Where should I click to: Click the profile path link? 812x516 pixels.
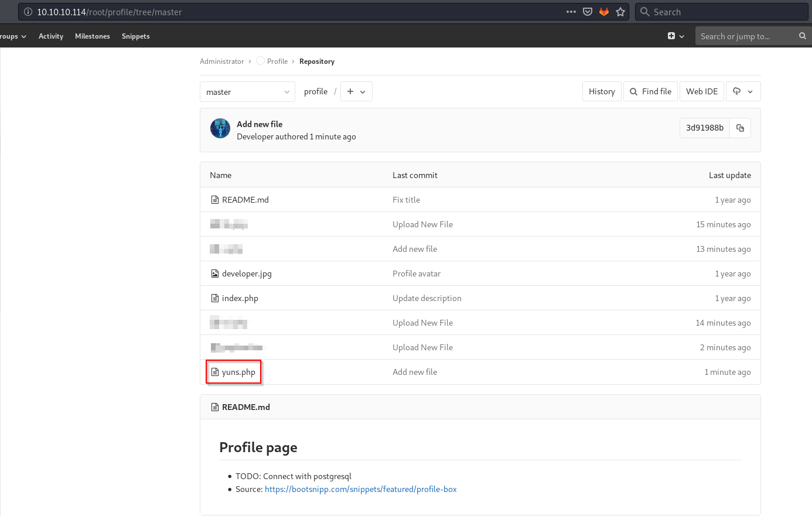pos(316,92)
